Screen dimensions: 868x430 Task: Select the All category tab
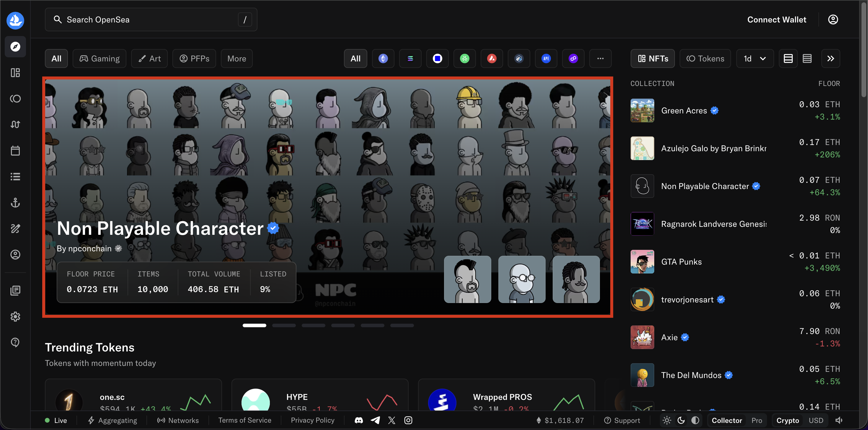point(56,59)
